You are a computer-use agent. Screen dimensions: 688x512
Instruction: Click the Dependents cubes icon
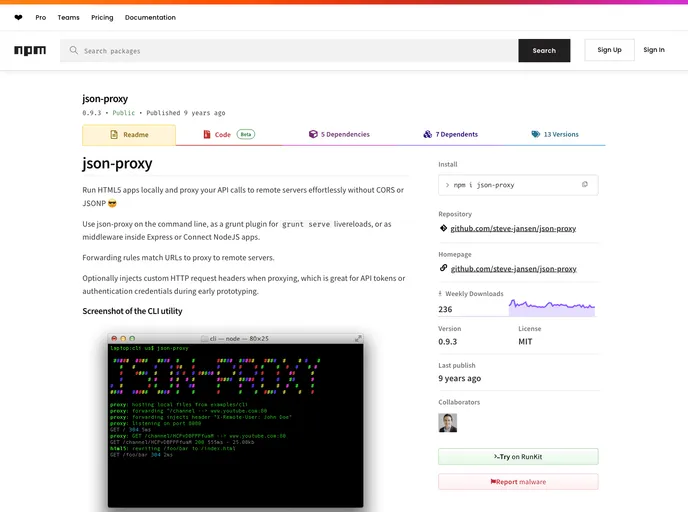(427, 134)
